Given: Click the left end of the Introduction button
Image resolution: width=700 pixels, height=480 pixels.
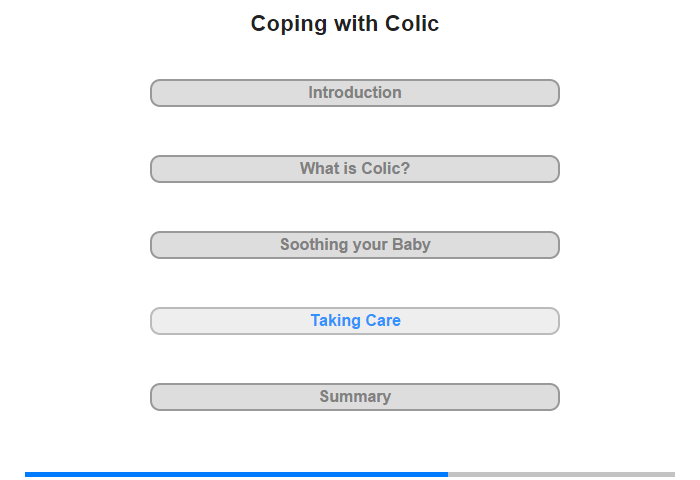Looking at the screenshot, I should coord(156,93).
